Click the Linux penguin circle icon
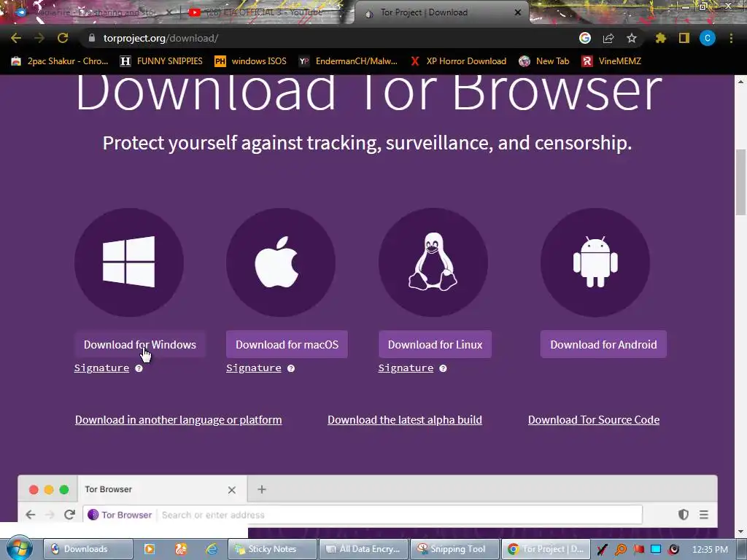 [433, 262]
